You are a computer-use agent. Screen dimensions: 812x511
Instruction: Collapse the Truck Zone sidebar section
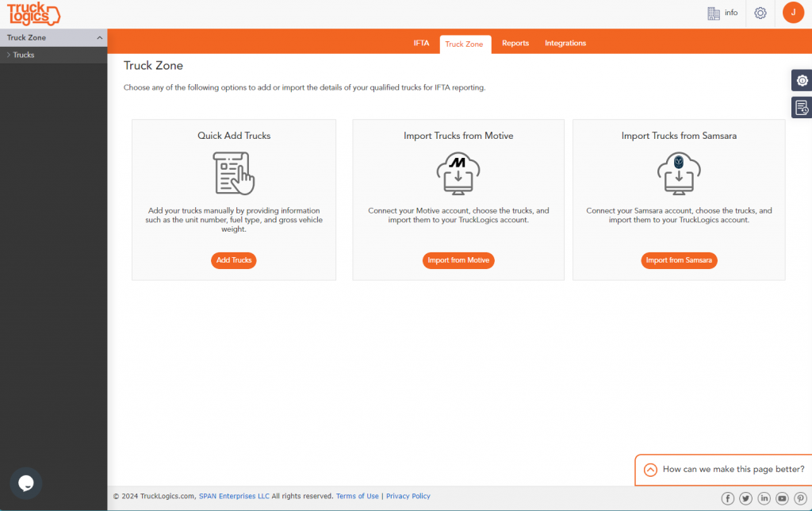tap(99, 38)
